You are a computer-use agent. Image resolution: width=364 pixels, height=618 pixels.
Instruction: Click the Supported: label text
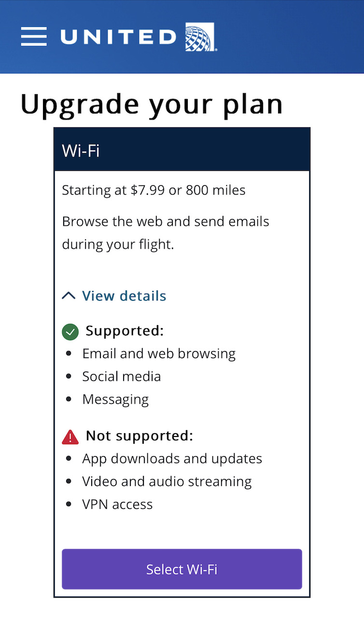[x=125, y=331]
